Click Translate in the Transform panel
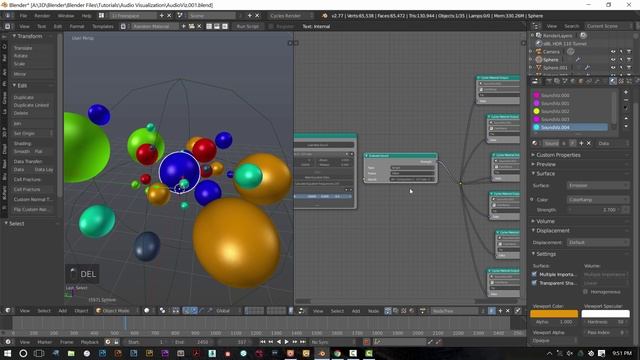Image resolution: width=640 pixels, height=360 pixels. tap(33, 48)
